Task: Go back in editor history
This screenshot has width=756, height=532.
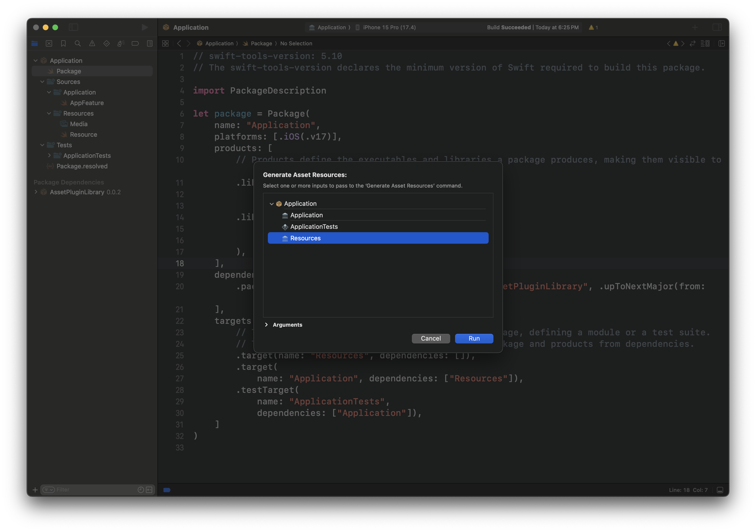Action: [179, 43]
